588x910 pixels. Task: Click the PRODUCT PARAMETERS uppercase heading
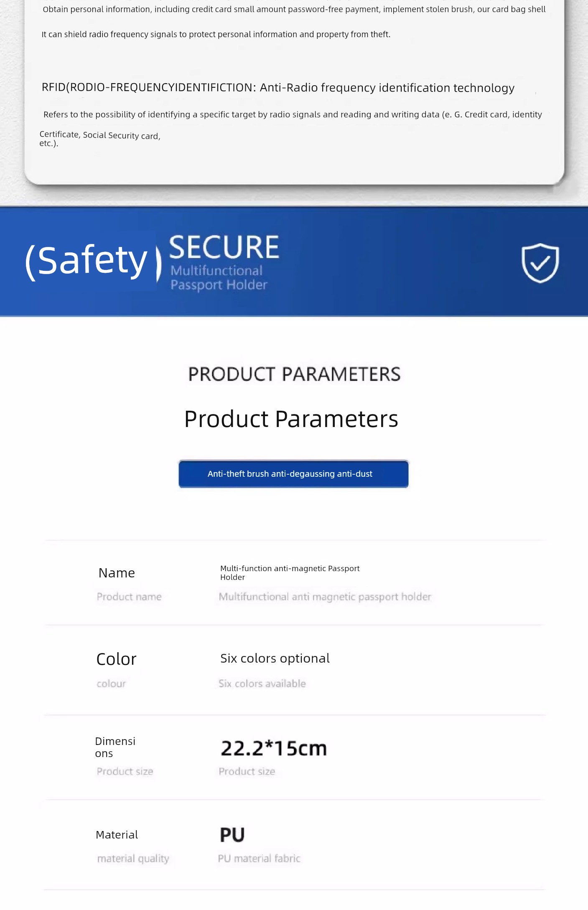[x=294, y=374]
